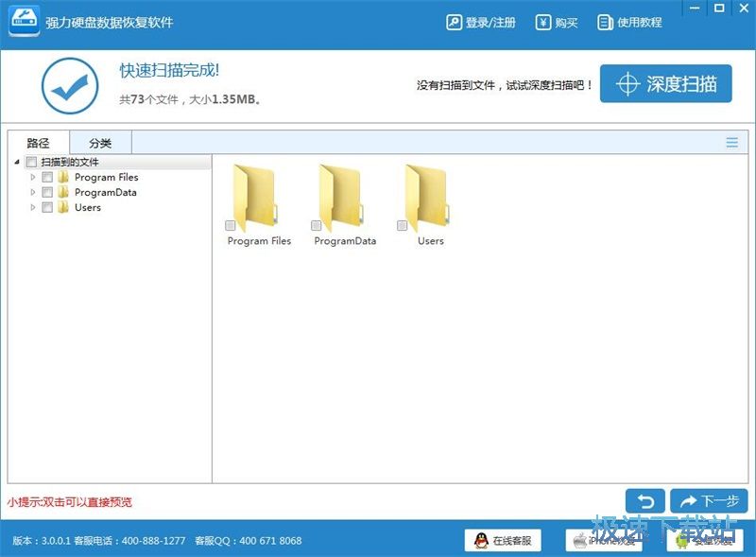Tick Program Files checkbox in tree
The image size is (756, 557).
click(x=47, y=177)
